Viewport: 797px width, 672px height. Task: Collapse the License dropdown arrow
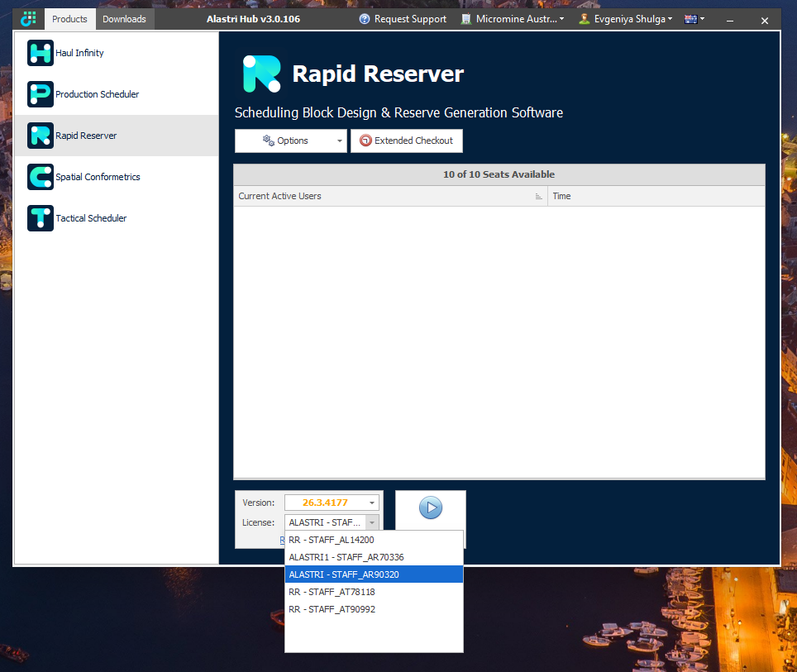[x=372, y=522]
